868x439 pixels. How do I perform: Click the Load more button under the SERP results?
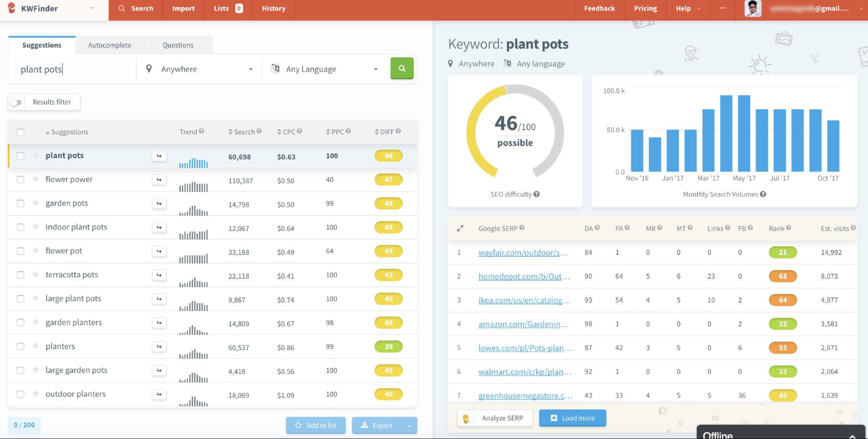(572, 418)
